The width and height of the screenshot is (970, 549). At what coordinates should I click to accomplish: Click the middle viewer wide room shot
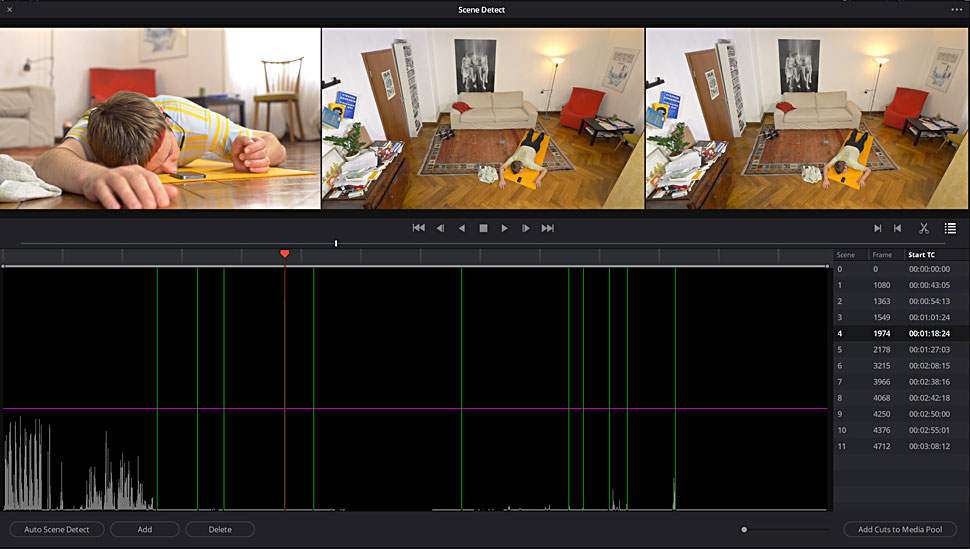tap(483, 118)
